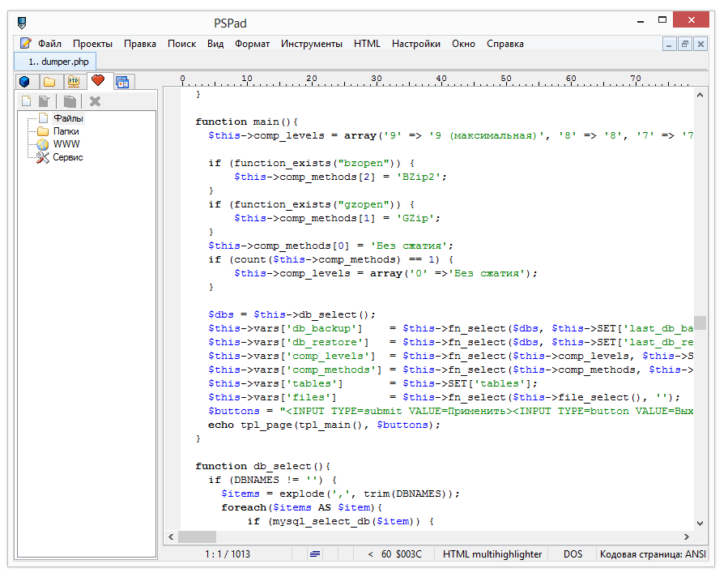728x577 pixels.
Task: Open the window list panel tab
Action: pos(122,81)
